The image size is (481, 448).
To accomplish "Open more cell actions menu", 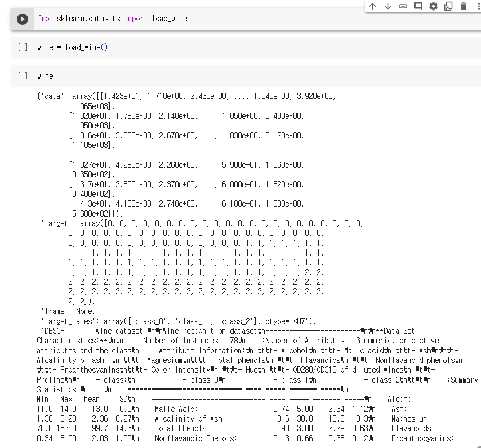I will click(478, 6).
